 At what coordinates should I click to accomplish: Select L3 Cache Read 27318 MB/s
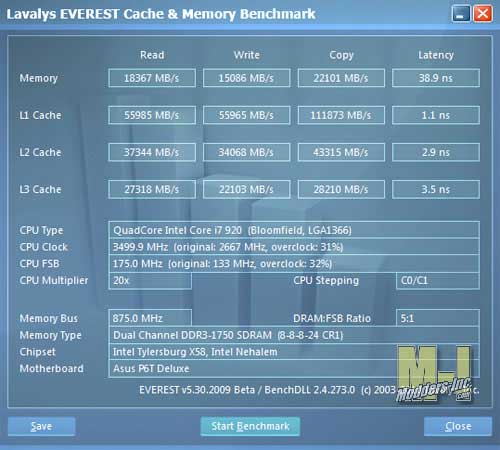[x=152, y=189]
